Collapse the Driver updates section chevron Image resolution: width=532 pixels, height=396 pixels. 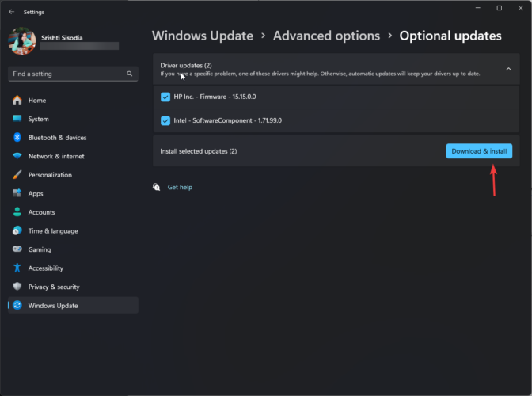coord(508,69)
